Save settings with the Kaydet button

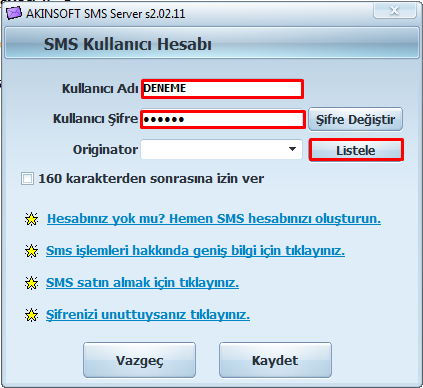click(x=275, y=360)
